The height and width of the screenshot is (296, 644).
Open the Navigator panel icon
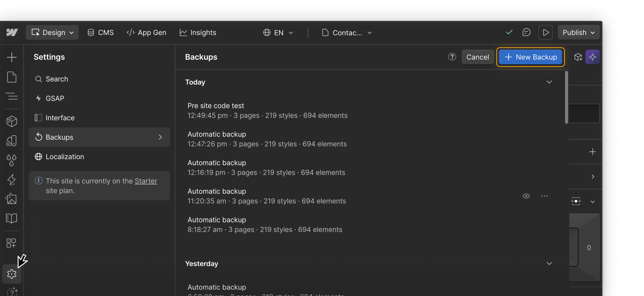click(12, 96)
